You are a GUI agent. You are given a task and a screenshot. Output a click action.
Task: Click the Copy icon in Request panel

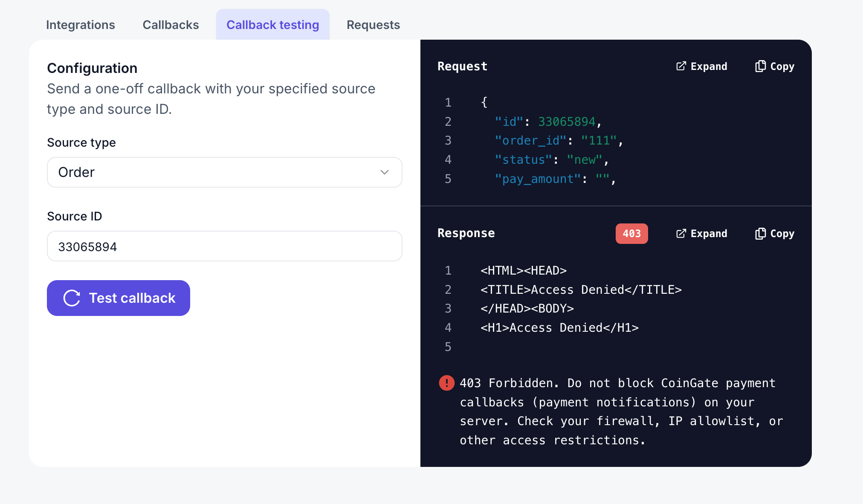(760, 66)
